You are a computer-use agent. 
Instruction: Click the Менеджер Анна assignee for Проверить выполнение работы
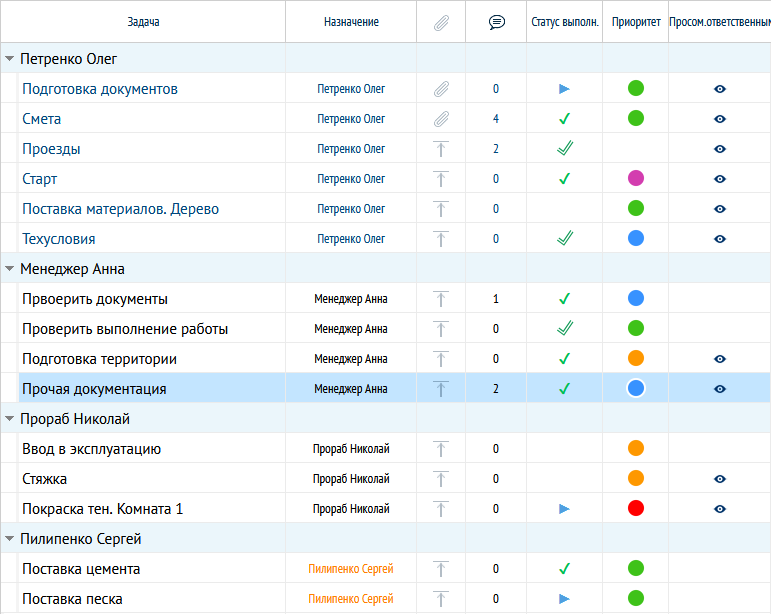(351, 329)
